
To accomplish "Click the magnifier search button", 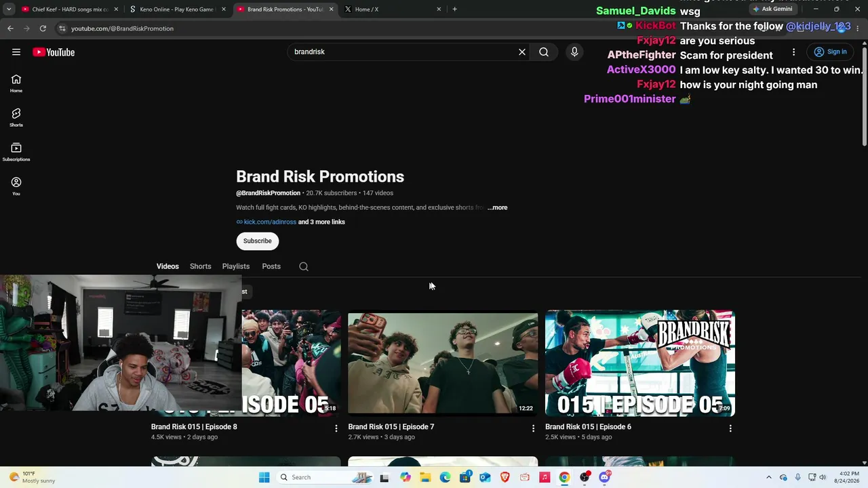I will 544,52.
